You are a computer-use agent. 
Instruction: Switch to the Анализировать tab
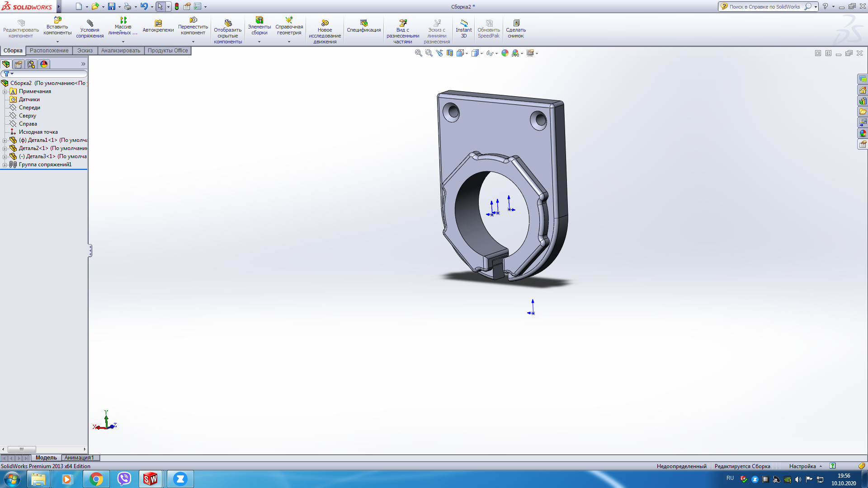click(x=121, y=51)
